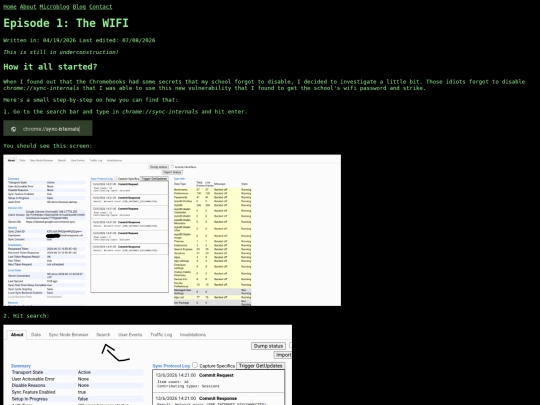The image size is (540, 405).
Task: Click the 'You should see this screen:' text
Action: point(48,146)
